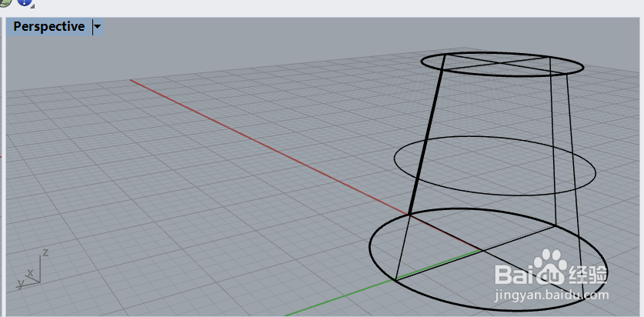The width and height of the screenshot is (644, 317).
Task: Open the Perspective viewport dropdown arrow menu
Action: click(98, 28)
